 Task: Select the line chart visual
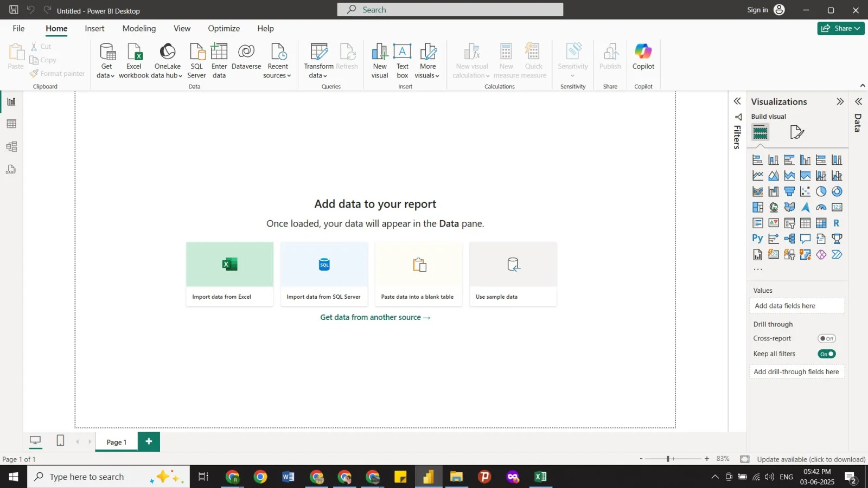[758, 176]
